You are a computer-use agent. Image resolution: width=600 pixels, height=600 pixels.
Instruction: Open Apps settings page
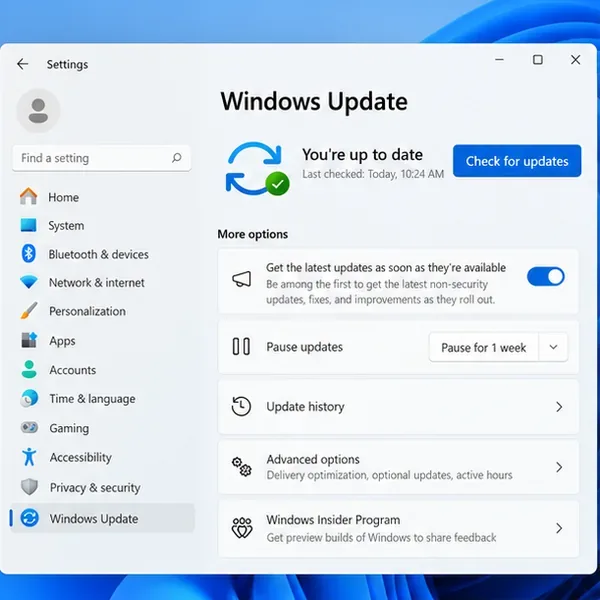[x=62, y=341]
